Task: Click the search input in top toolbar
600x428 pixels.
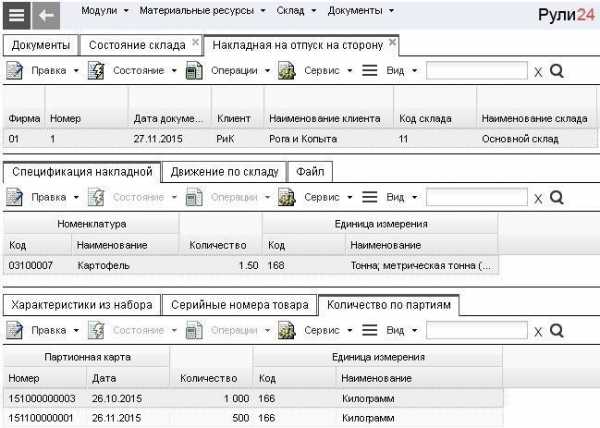Action: [477, 71]
